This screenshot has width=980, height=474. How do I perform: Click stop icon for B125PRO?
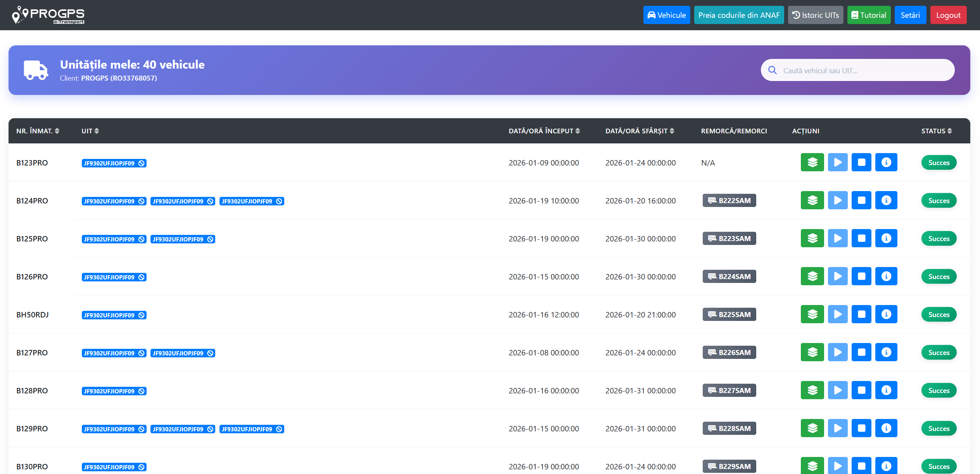[x=861, y=238]
